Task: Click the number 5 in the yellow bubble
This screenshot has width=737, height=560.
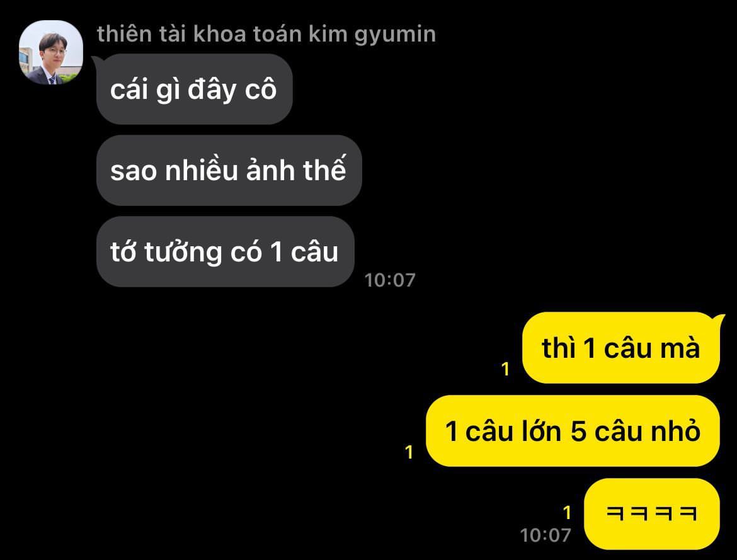Action: [578, 431]
